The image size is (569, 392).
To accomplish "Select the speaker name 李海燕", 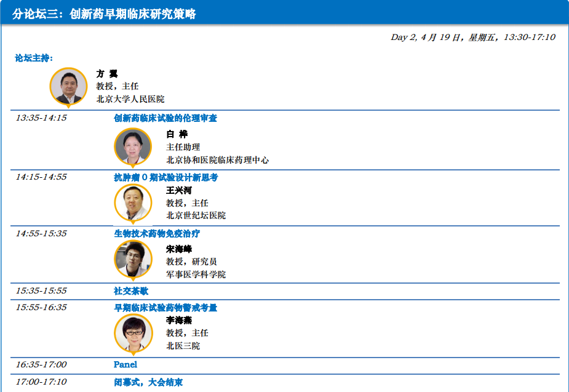I will click(x=179, y=320).
